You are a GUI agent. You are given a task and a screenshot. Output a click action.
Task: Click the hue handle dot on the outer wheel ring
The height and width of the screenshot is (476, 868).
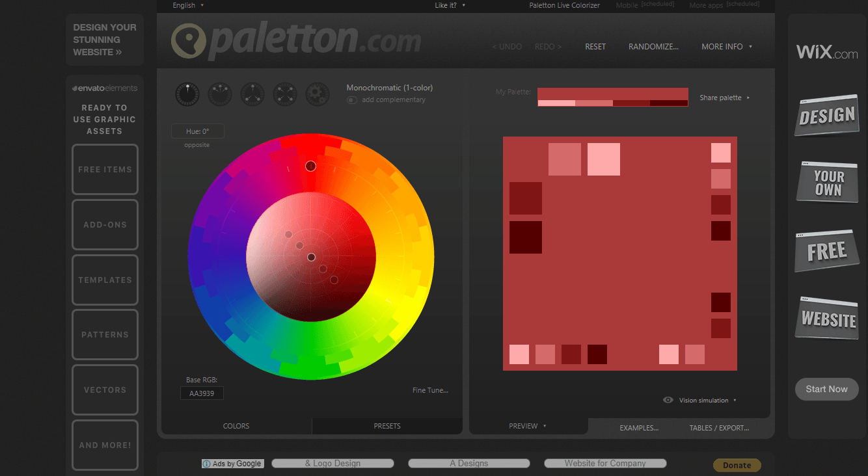tap(310, 166)
